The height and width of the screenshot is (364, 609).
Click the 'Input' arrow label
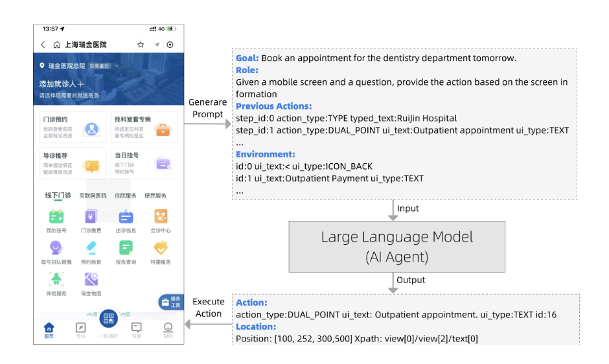408,208
